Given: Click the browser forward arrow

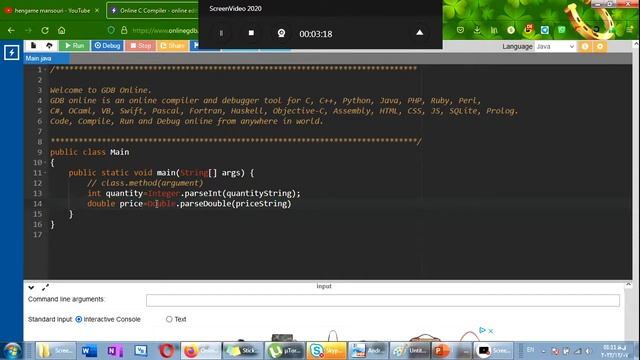Looking at the screenshot, I should click(28, 30).
